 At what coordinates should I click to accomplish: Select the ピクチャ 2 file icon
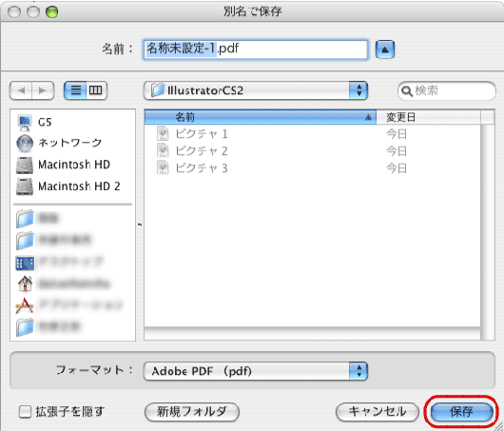click(x=163, y=150)
